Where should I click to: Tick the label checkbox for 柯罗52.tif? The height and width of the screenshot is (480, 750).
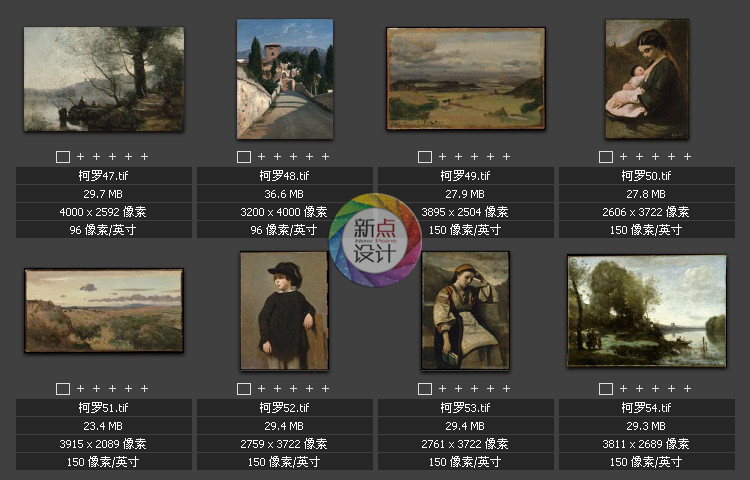tap(244, 389)
